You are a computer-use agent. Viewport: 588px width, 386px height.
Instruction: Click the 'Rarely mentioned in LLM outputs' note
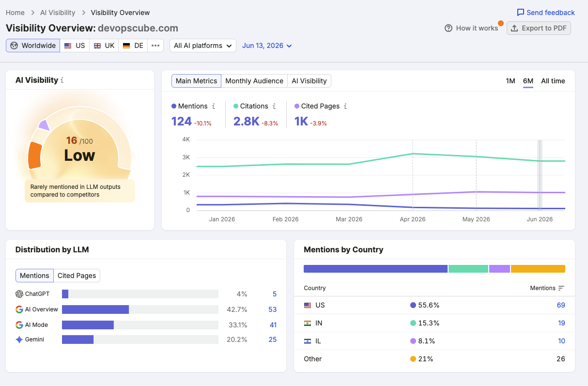(80, 191)
